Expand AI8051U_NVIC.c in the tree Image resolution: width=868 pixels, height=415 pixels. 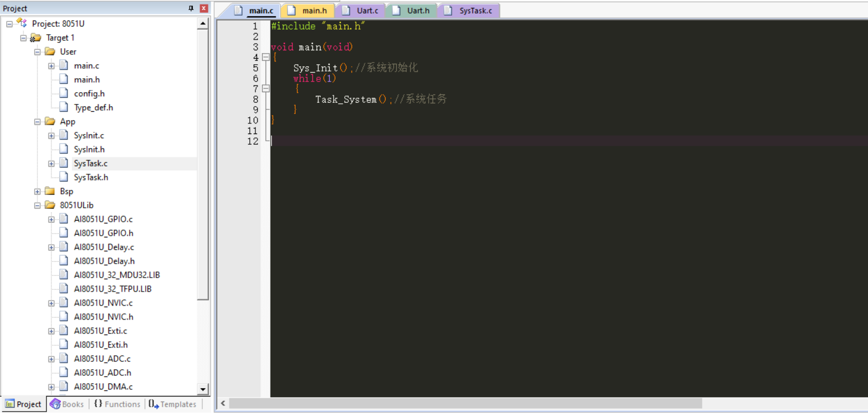tap(51, 303)
